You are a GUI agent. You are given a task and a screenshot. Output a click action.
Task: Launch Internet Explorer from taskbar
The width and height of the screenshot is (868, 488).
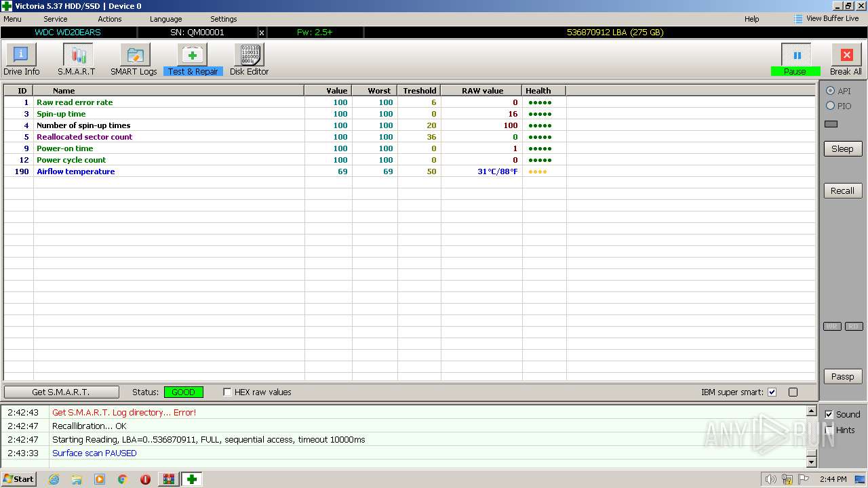(x=54, y=479)
